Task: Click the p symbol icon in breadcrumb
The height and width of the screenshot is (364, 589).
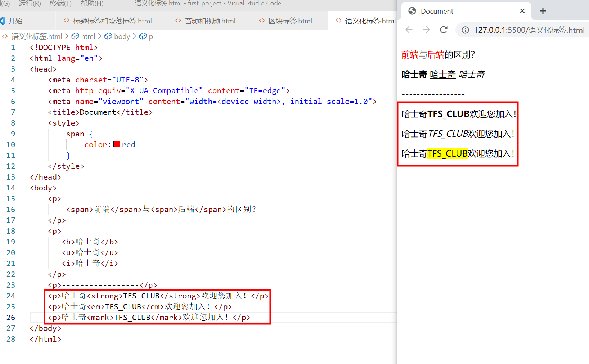Action: click(x=143, y=36)
